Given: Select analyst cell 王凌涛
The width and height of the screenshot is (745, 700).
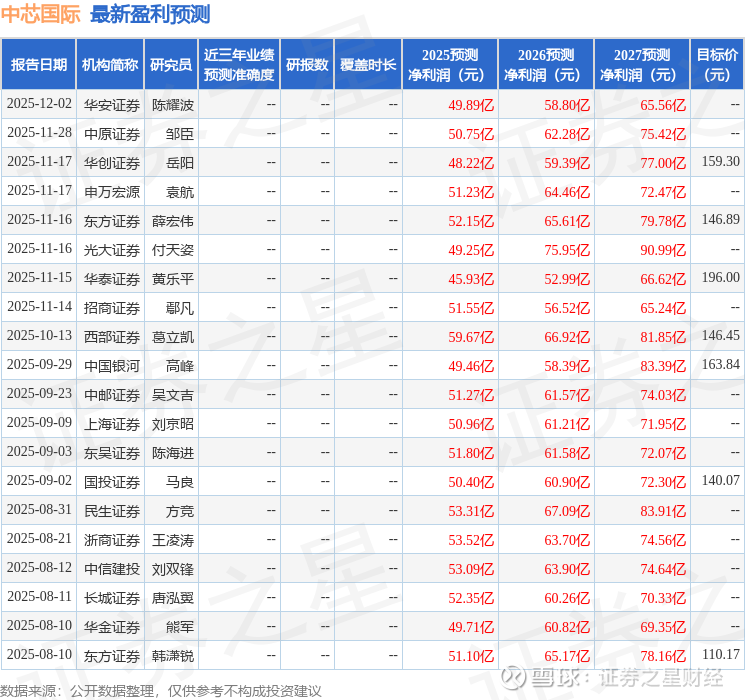Looking at the screenshot, I should coord(173,540).
